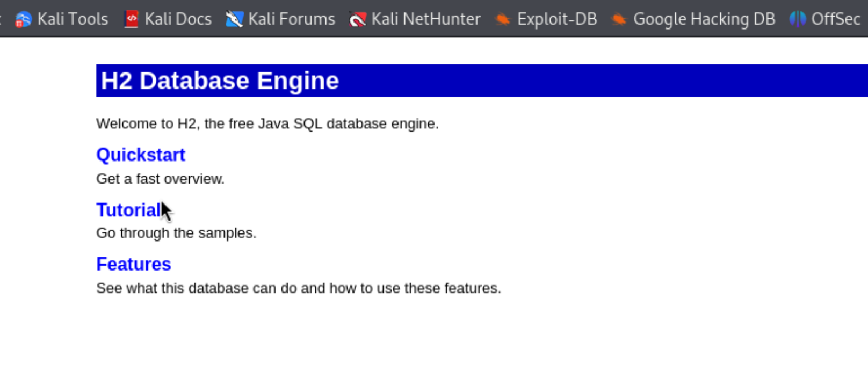Click the OffSec favicon icon
Image resolution: width=868 pixels, height=365 pixels.
point(798,19)
